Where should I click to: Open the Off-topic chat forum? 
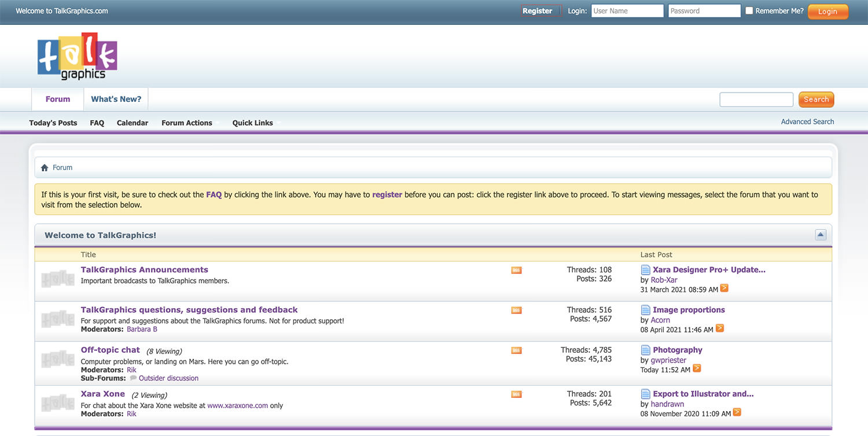click(x=111, y=350)
